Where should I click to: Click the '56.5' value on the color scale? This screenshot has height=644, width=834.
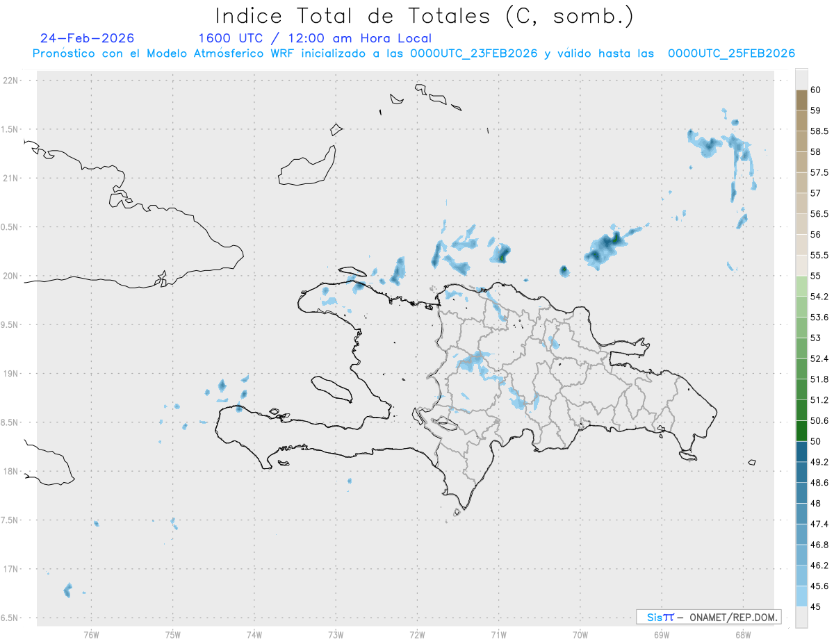coord(819,214)
